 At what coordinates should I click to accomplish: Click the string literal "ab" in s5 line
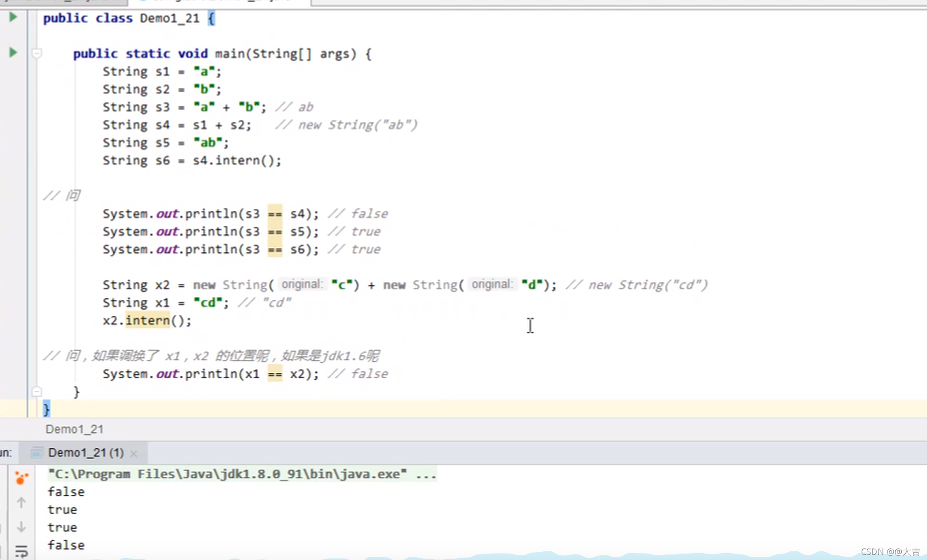coord(208,143)
